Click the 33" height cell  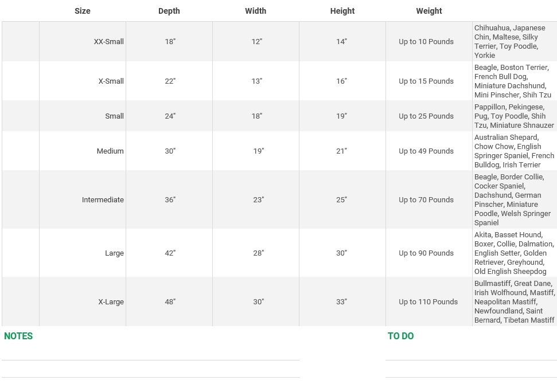point(342,302)
